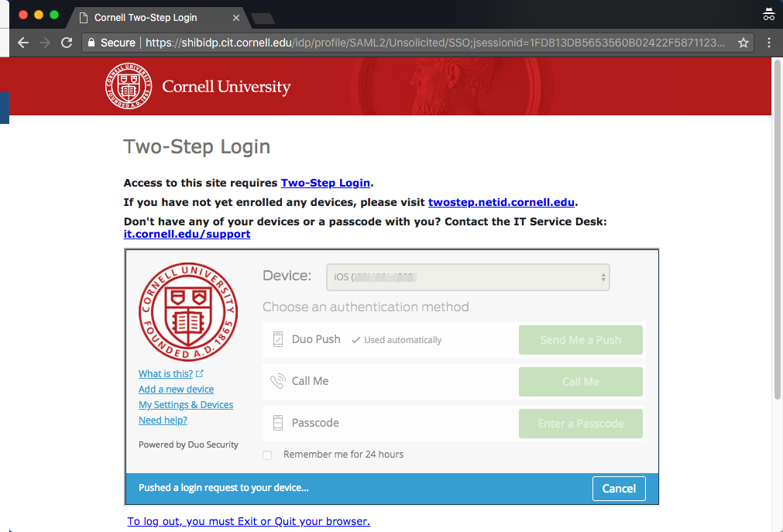Click the What is this? link

165,374
